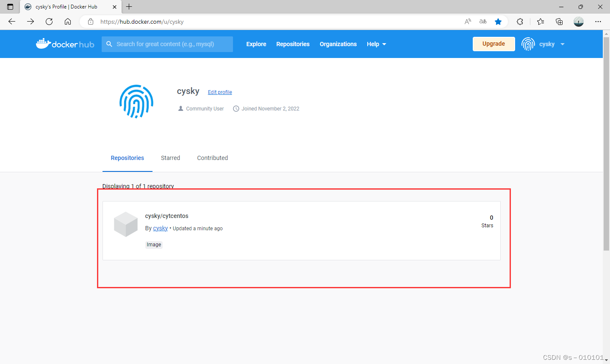Open the browser extensions puzzle icon
The image size is (610, 364).
tap(520, 22)
